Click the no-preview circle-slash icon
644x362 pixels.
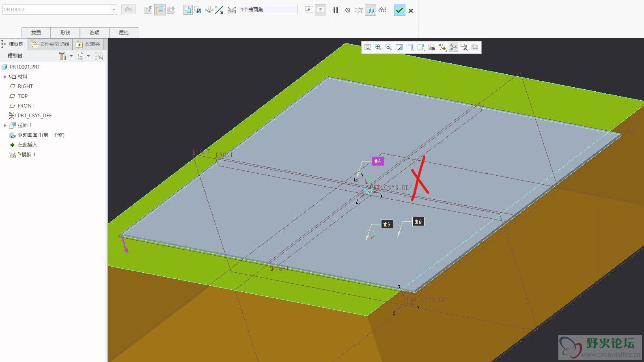[348, 10]
